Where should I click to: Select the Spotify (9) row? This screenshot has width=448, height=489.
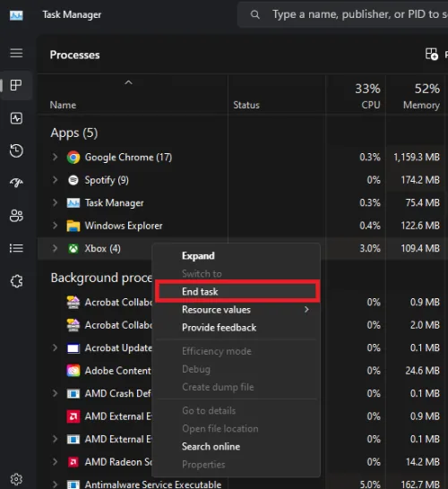click(242, 180)
